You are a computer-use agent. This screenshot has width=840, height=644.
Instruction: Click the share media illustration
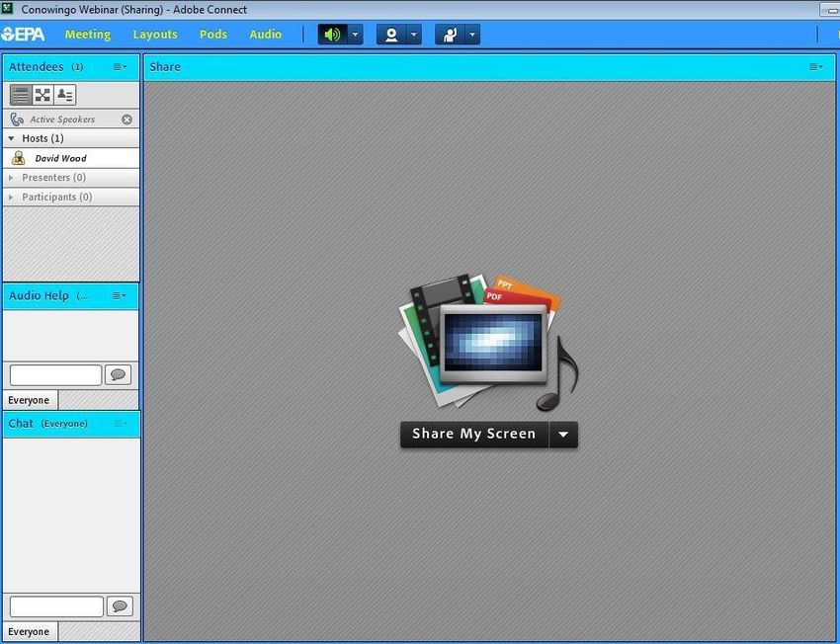(x=488, y=342)
